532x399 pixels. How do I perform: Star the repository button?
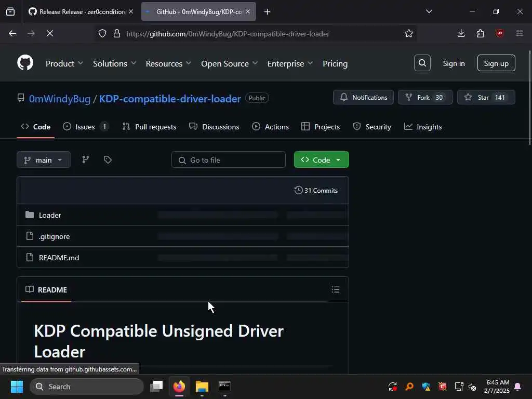pyautogui.click(x=486, y=97)
